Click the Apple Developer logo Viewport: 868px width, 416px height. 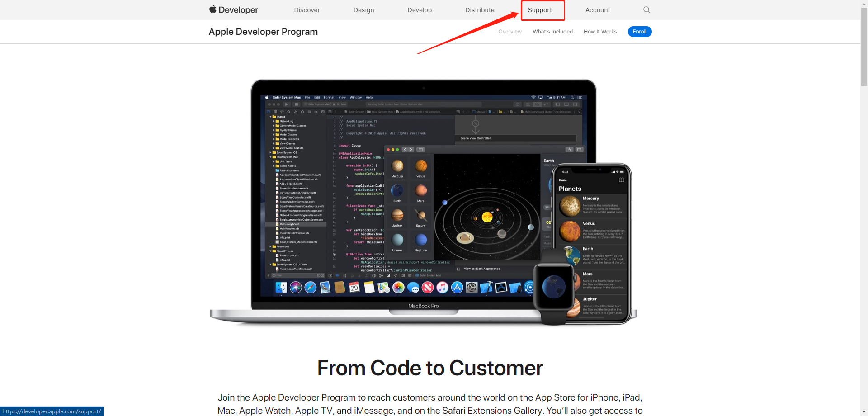(233, 10)
